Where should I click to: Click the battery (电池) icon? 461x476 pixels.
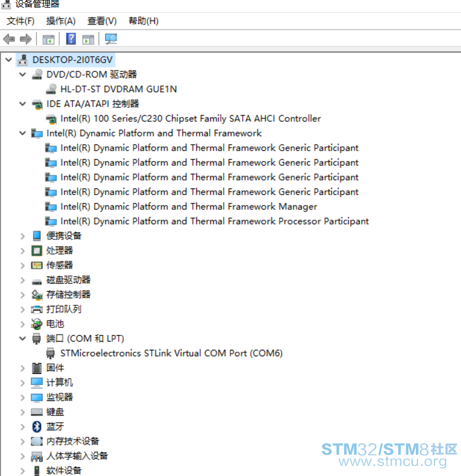pos(36,324)
